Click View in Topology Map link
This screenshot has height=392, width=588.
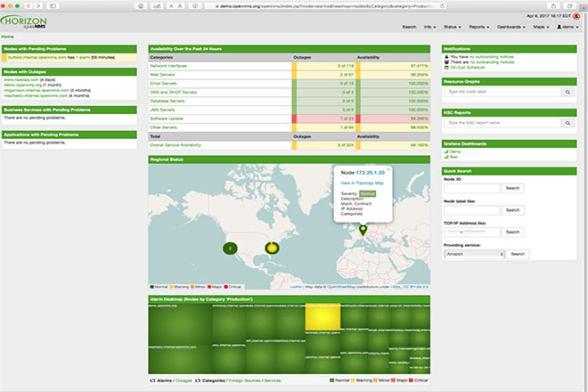coord(362,183)
